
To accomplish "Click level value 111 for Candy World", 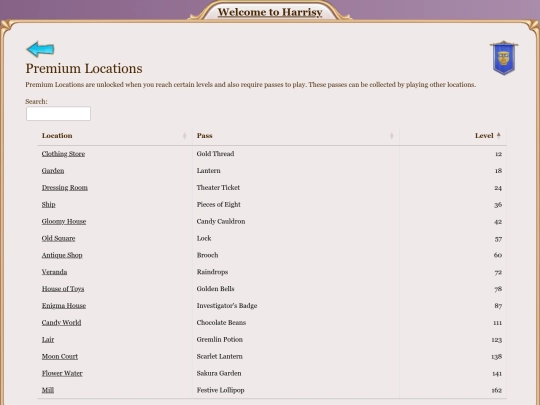I will pyautogui.click(x=497, y=323).
